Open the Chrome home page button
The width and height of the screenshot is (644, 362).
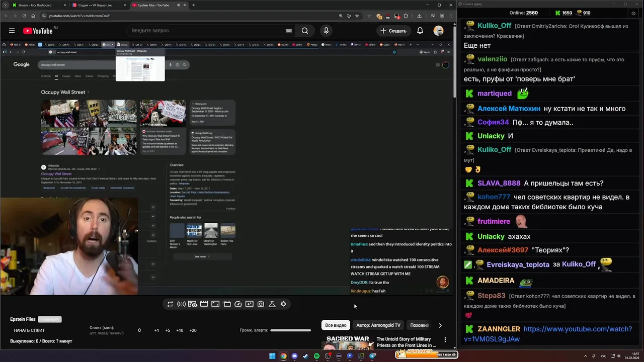[33, 16]
